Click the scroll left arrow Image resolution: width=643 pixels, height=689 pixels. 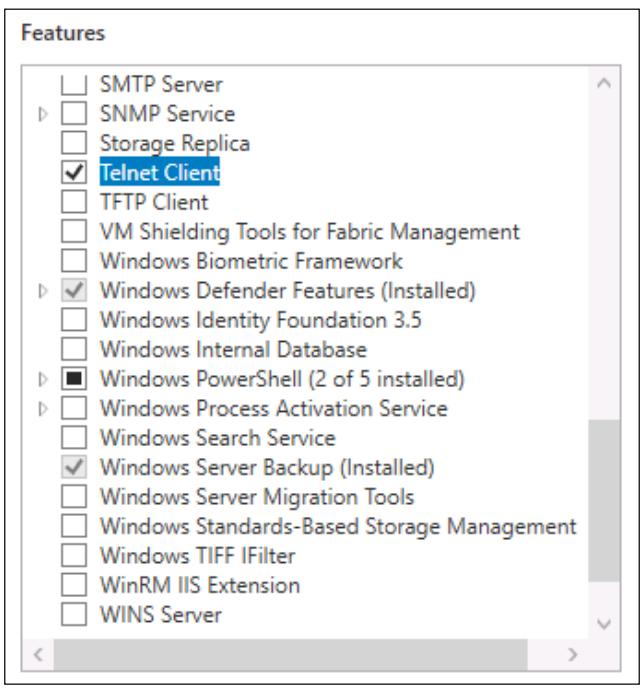pos(38,654)
